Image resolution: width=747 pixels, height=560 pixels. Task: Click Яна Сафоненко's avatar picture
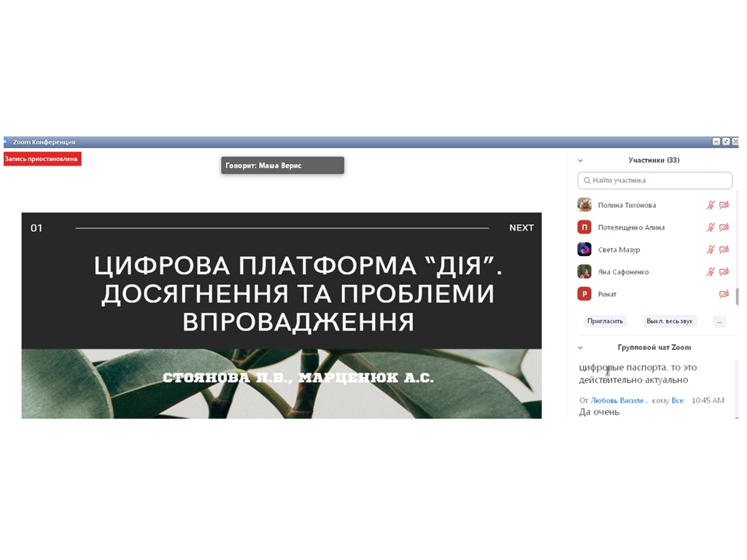tap(584, 271)
